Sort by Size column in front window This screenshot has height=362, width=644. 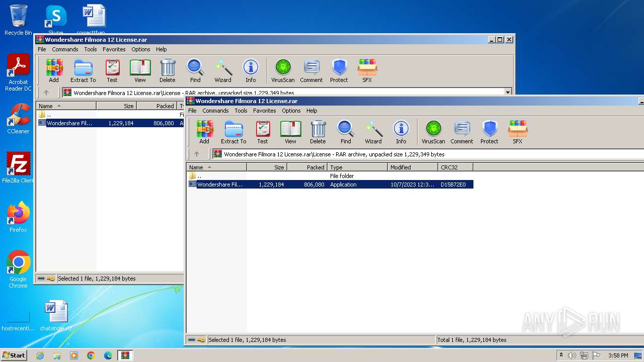tap(267, 167)
